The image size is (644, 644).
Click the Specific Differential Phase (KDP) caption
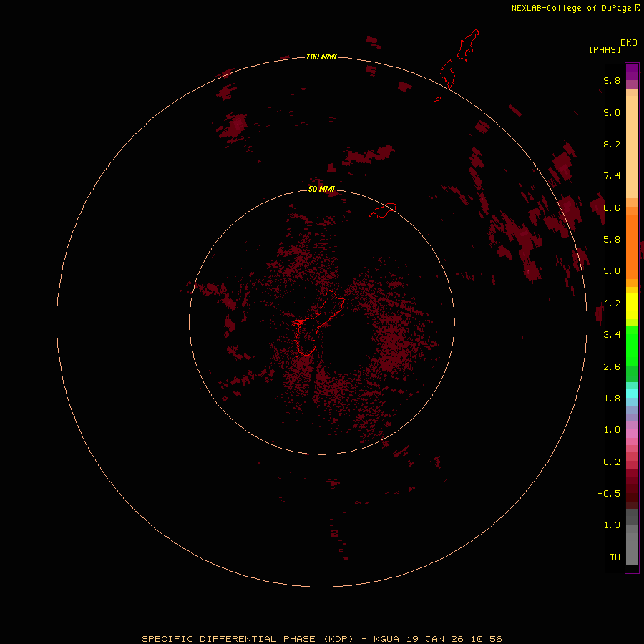point(248,639)
